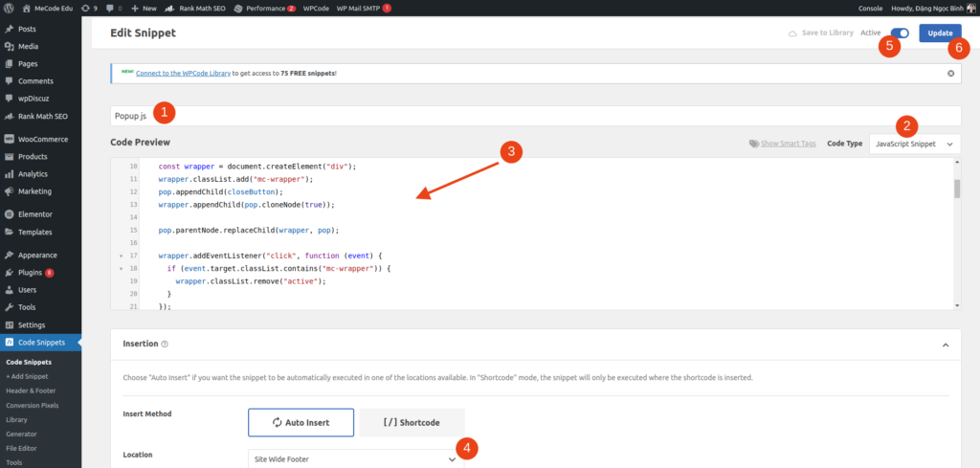Open Header & Footer submenu item
The width and height of the screenshot is (980, 468).
pyautogui.click(x=31, y=390)
